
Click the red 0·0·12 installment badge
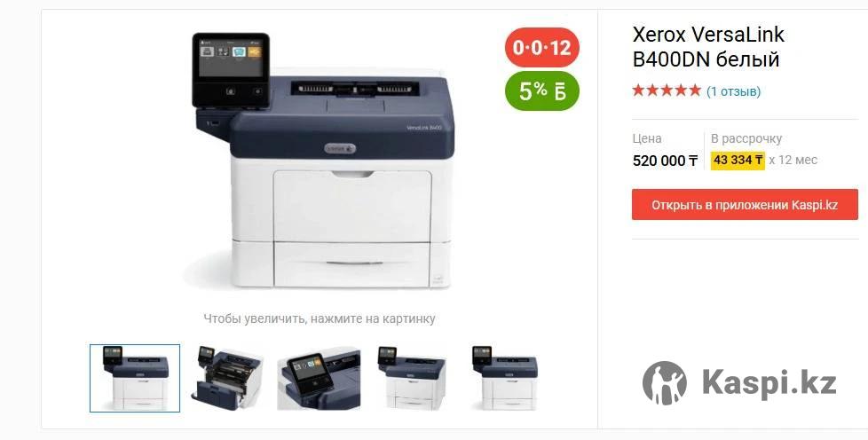pyautogui.click(x=542, y=48)
